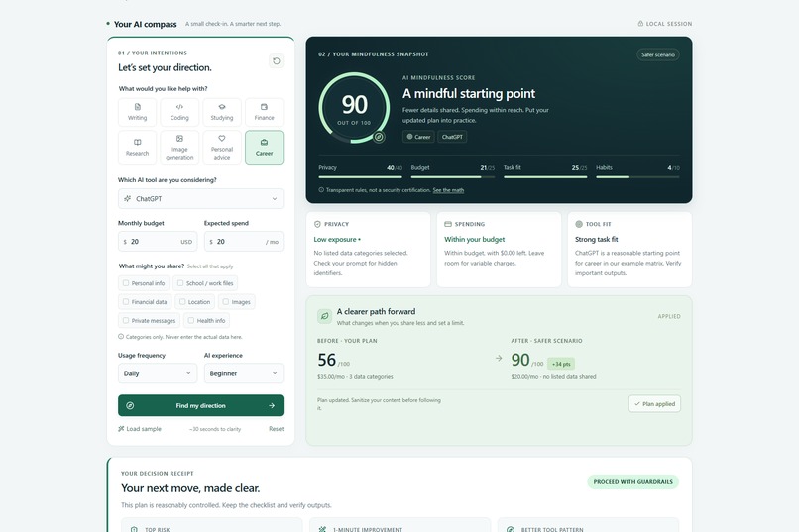Check the Personal info checkbox
Screen dimensions: 799x532
point(126,283)
